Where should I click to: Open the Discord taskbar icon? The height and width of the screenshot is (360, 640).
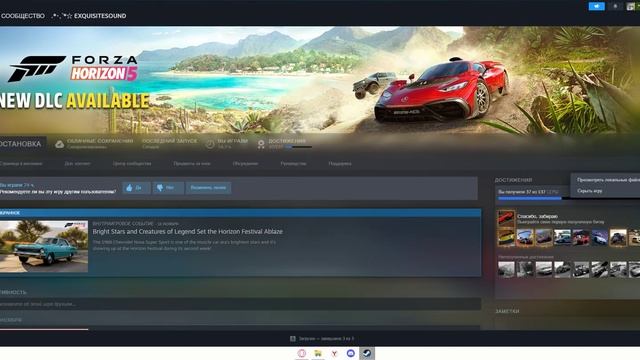pyautogui.click(x=351, y=353)
